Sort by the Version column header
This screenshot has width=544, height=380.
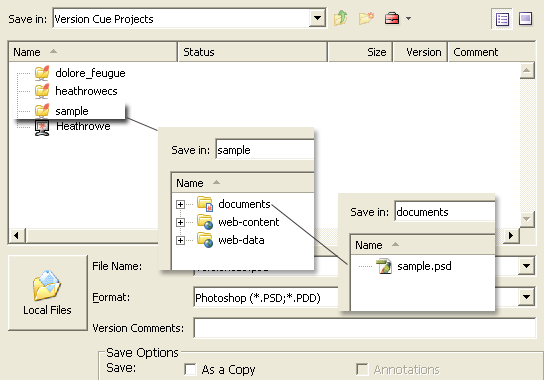[420, 52]
